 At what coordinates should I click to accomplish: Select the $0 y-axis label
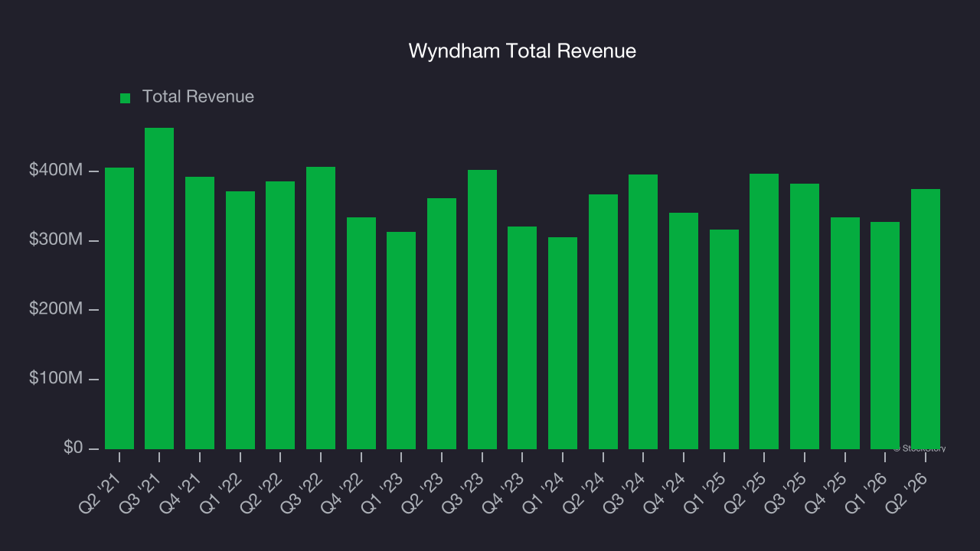pos(73,448)
